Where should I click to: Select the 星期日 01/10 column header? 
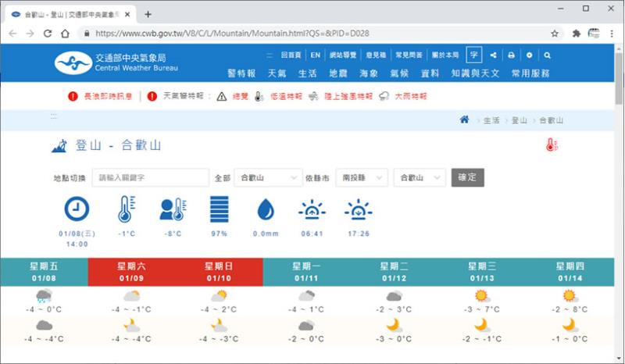pyautogui.click(x=219, y=272)
